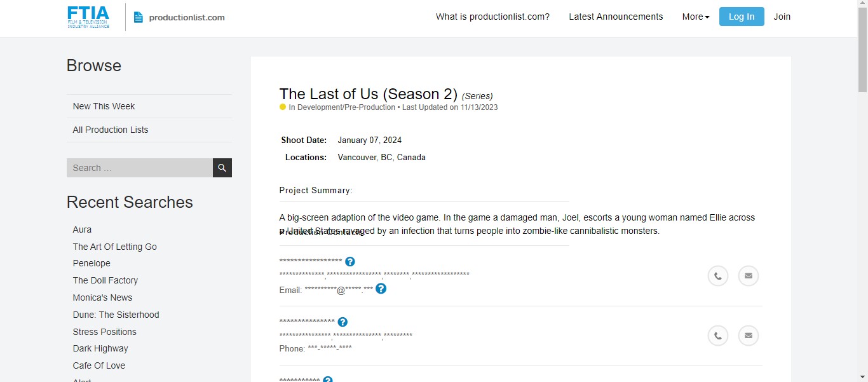Click the Join link
The height and width of the screenshot is (382, 868).
pyautogui.click(x=782, y=17)
